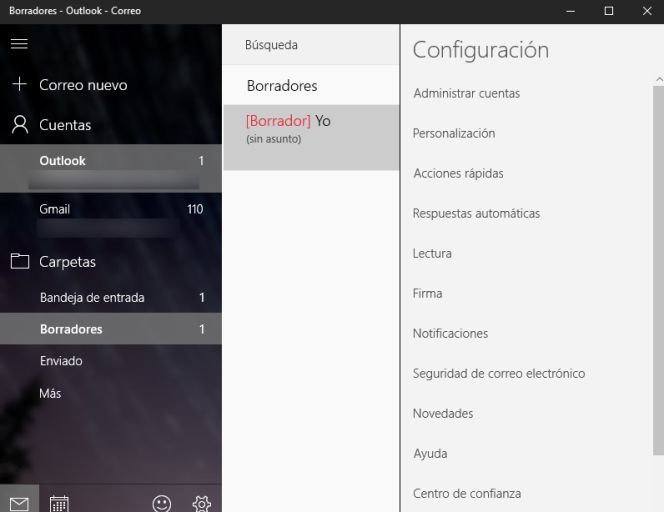Click the Outlook unread count 1
The height and width of the screenshot is (512, 664).
click(202, 161)
